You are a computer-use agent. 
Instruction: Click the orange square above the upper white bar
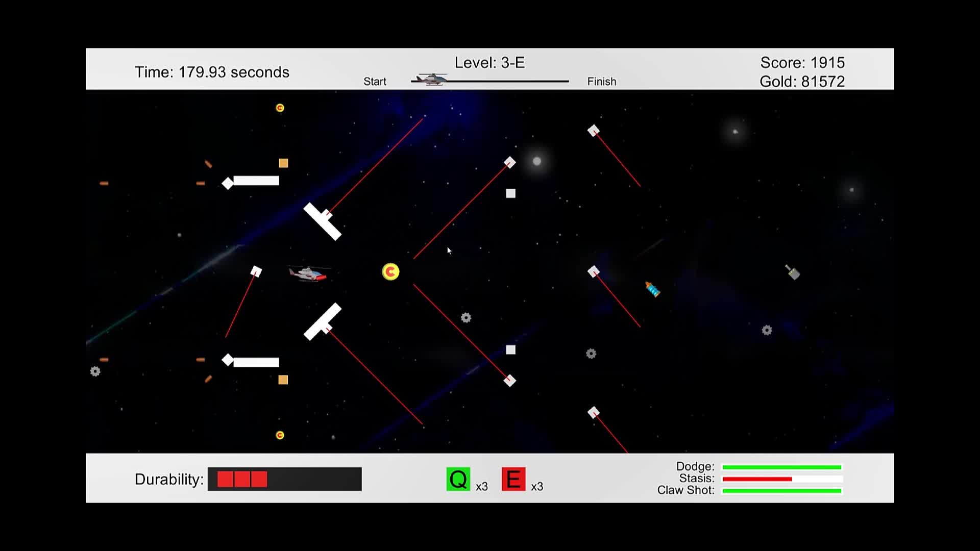tap(283, 163)
